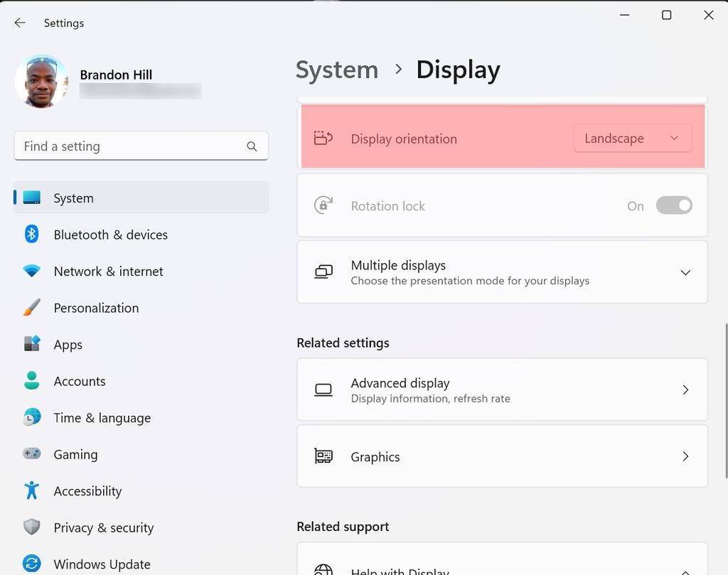The width and height of the screenshot is (728, 575).
Task: Select System in the breadcrumb navigation
Action: 337,70
